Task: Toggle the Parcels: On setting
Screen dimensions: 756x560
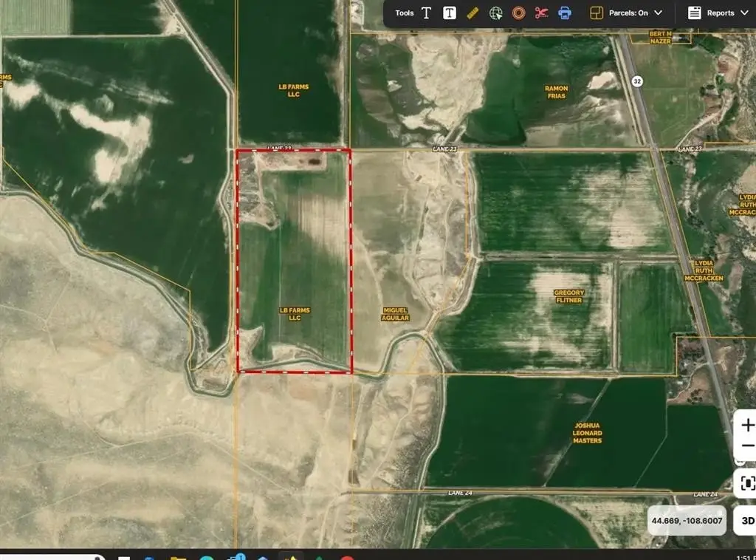Action: pos(628,13)
